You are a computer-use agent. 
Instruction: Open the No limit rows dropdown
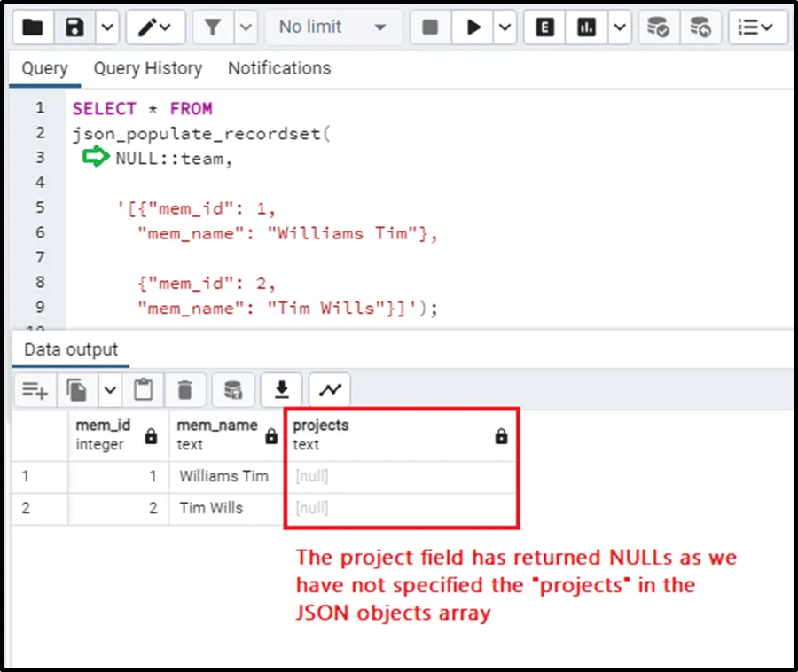(x=332, y=27)
